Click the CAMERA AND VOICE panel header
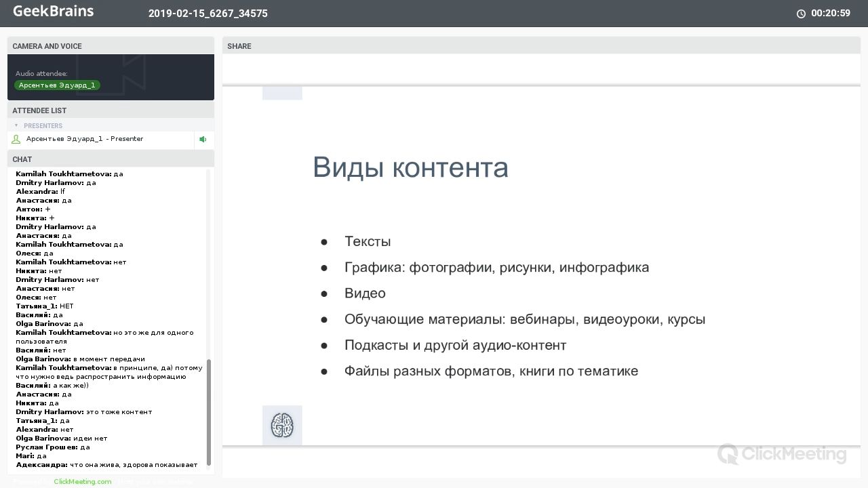Viewport: 868px width, 488px height. [111, 46]
